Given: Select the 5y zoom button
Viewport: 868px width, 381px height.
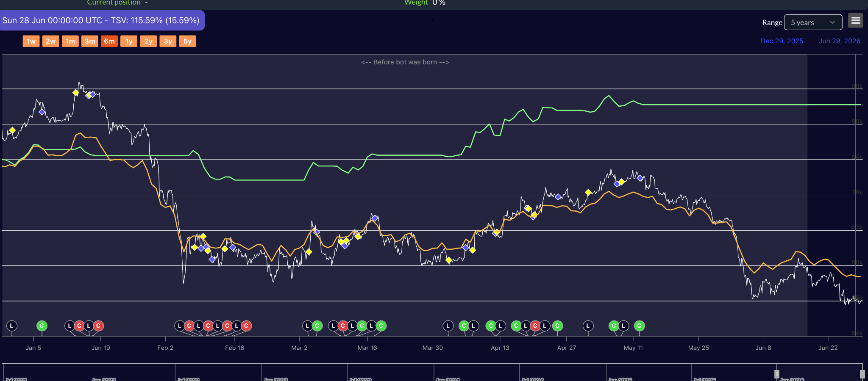Looking at the screenshot, I should click(x=187, y=41).
